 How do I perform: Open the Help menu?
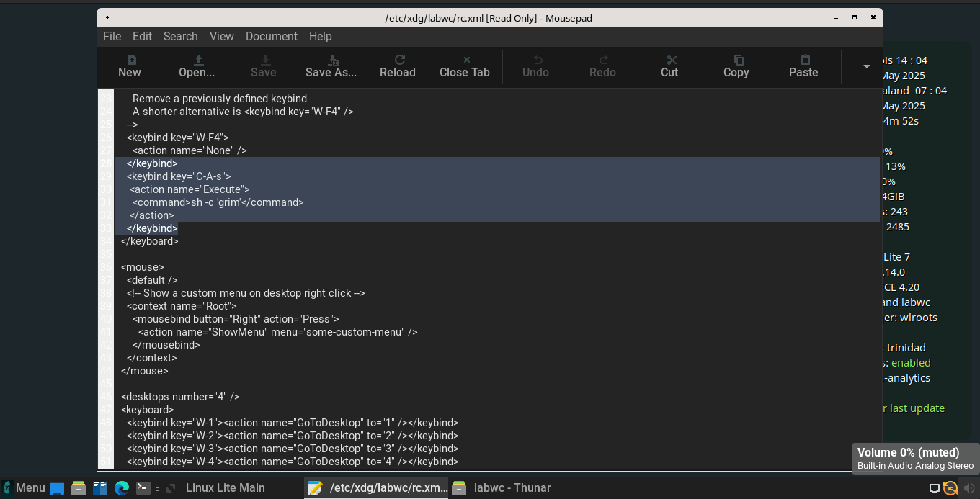[x=321, y=36]
